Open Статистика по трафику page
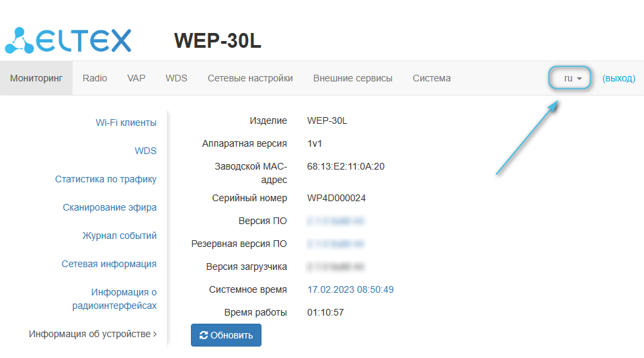Screen dimensions: 644x358 pos(106,179)
